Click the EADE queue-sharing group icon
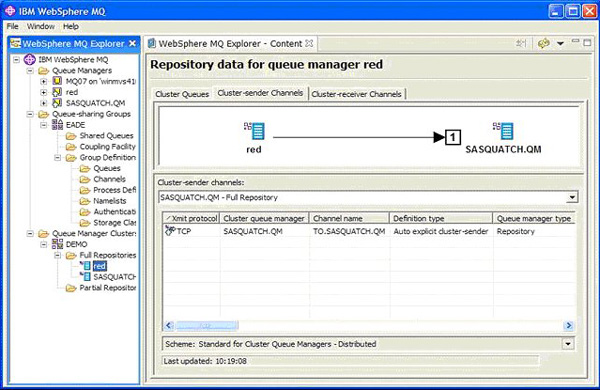Image resolution: width=600 pixels, height=390 pixels. pos(57,125)
